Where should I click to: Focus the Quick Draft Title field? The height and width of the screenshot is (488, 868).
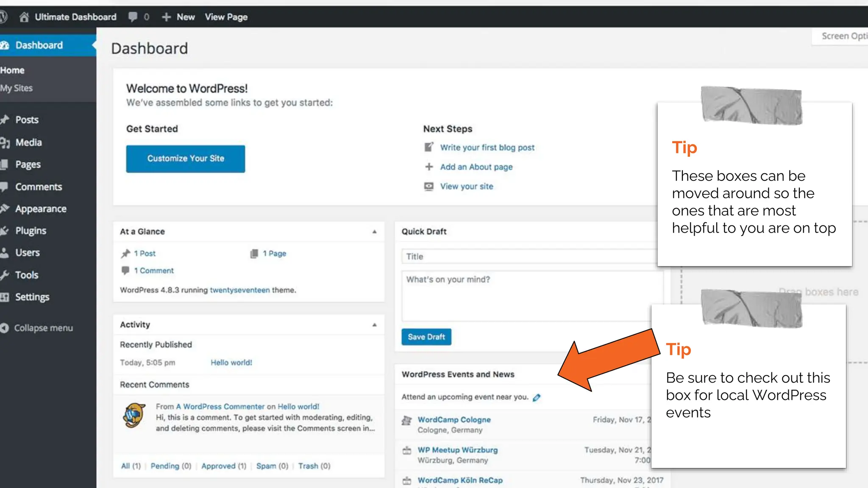pos(529,256)
